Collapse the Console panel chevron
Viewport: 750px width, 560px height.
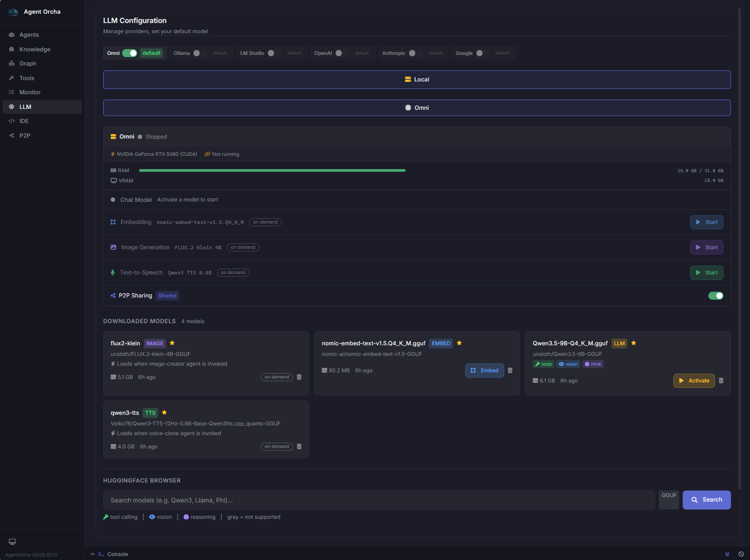coord(93,554)
